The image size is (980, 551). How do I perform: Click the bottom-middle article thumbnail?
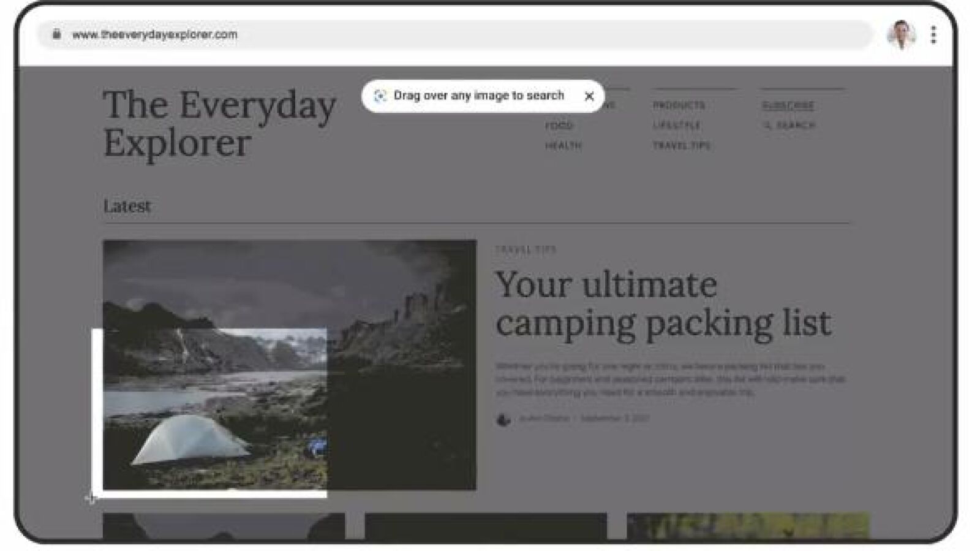[486, 526]
